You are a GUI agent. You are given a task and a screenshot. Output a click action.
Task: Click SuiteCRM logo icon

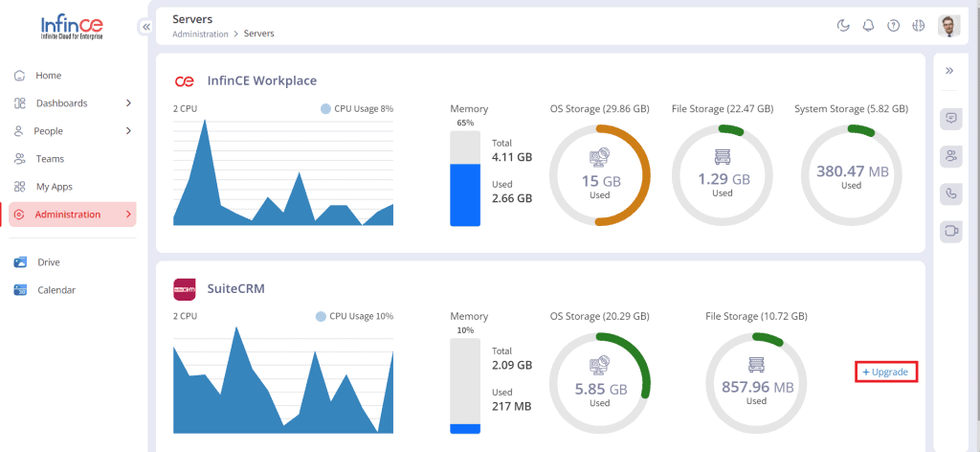pos(185,289)
